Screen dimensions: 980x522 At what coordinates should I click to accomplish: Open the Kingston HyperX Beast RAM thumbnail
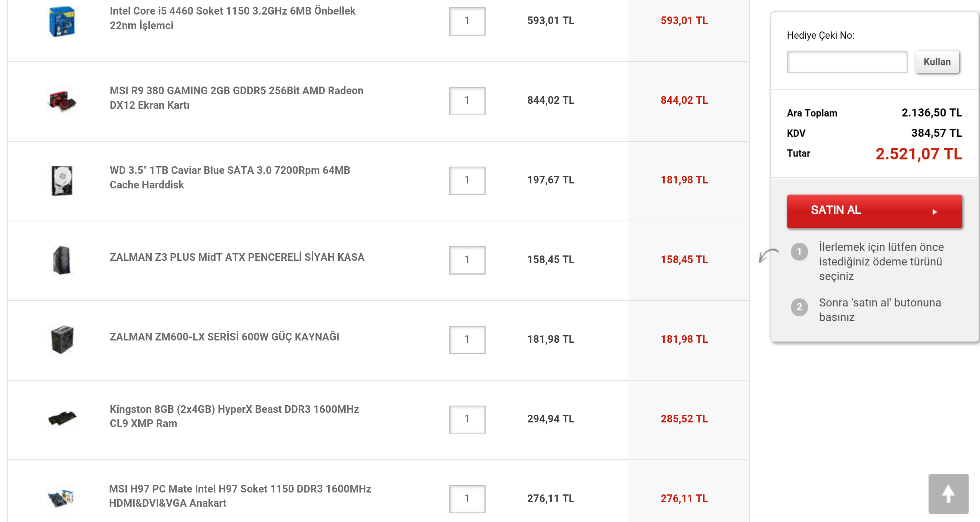(x=62, y=419)
